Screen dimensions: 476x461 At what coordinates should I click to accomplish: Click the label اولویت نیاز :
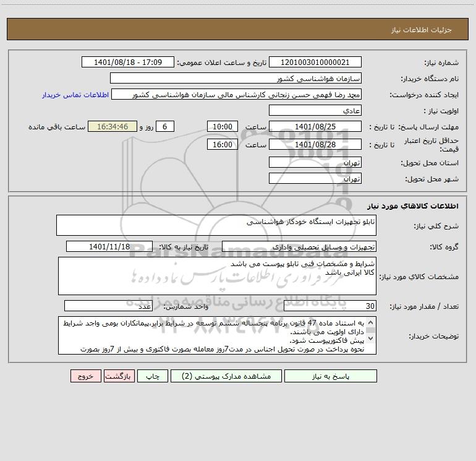coord(441,111)
